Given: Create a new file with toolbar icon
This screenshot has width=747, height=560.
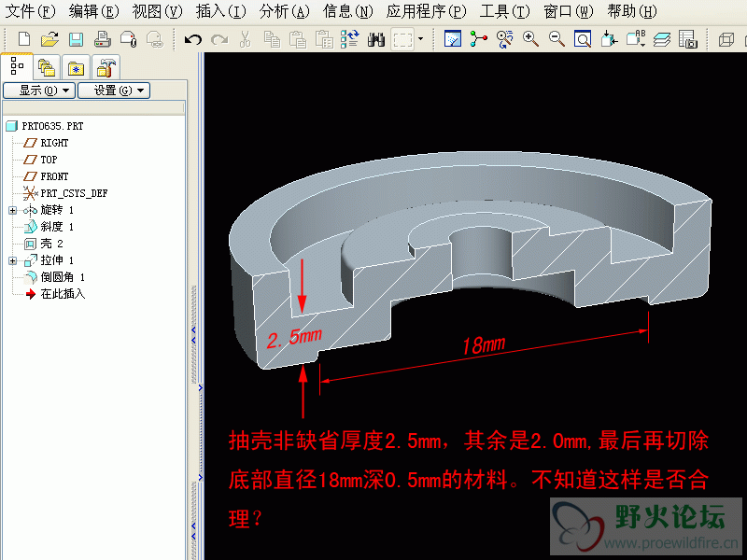Looking at the screenshot, I should pos(24,39).
